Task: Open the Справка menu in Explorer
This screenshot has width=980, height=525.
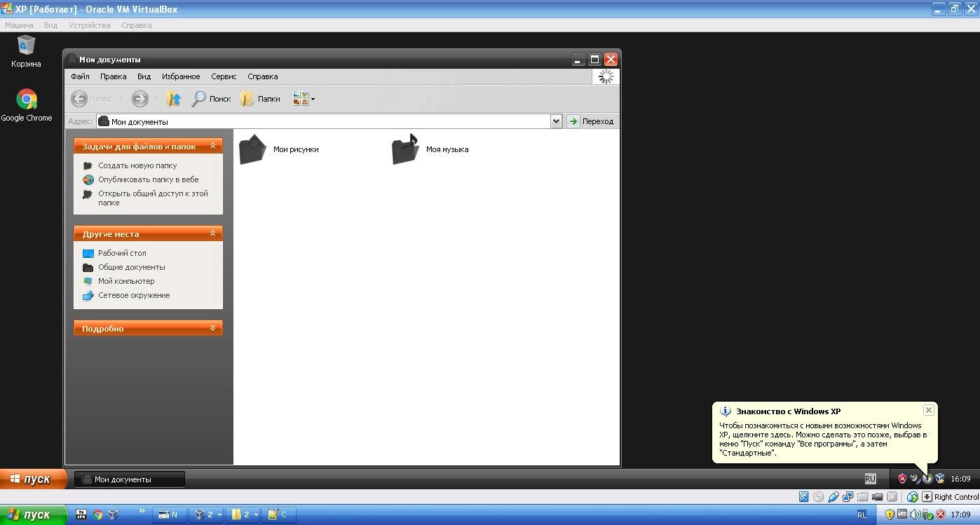Action: click(263, 76)
